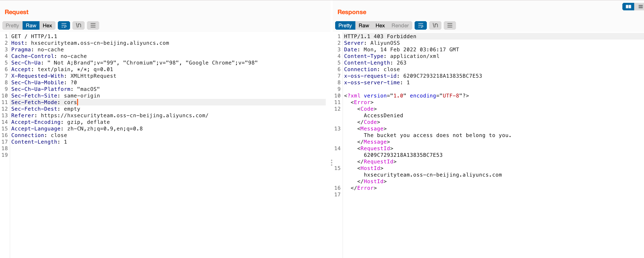Image resolution: width=644 pixels, height=258 pixels.
Task: Open Request panel hamburger options menu
Action: 93,25
